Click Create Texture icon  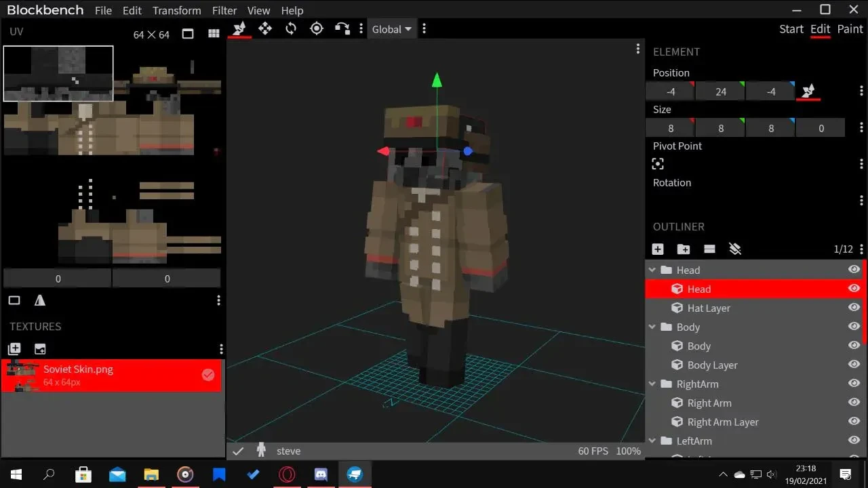pyautogui.click(x=40, y=349)
